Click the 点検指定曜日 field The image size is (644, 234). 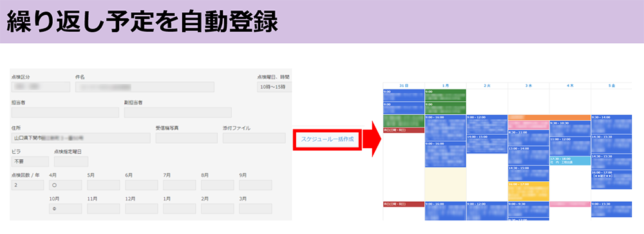[71, 162]
